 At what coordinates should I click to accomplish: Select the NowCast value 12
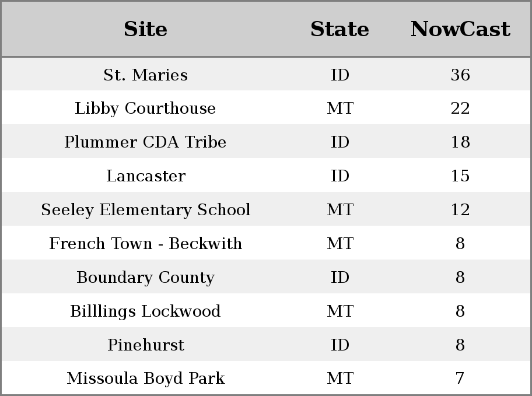[460, 210]
